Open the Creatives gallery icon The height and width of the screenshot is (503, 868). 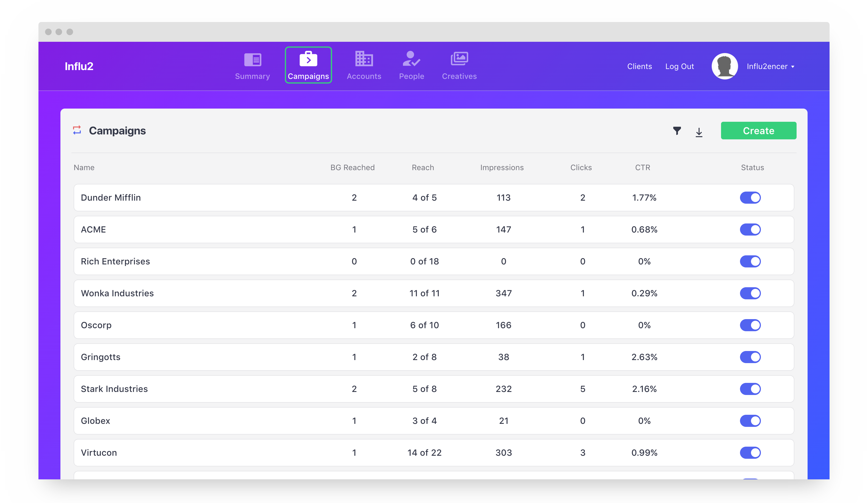459,59
